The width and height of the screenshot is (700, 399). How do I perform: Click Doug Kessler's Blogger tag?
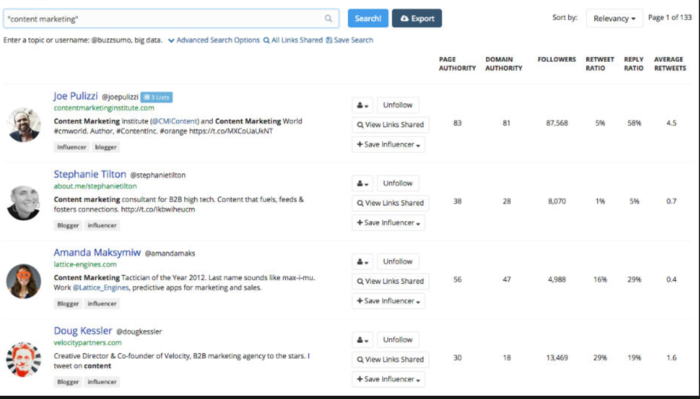[x=68, y=382]
